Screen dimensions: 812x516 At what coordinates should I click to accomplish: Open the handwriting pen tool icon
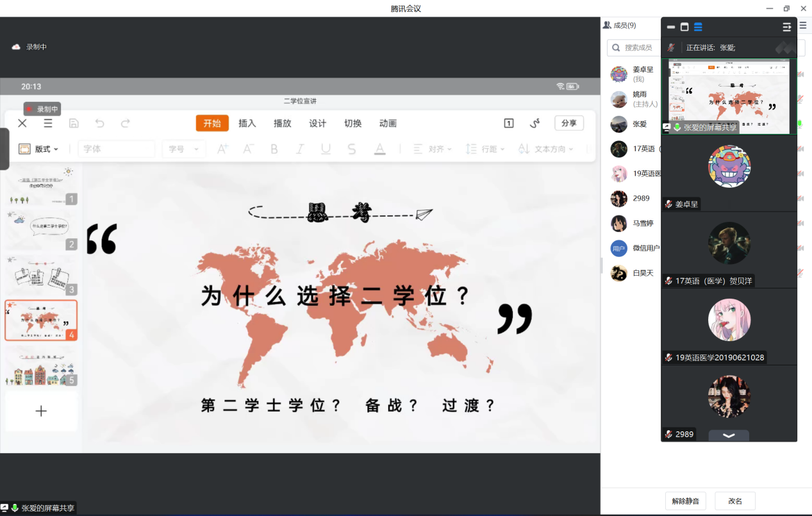534,123
